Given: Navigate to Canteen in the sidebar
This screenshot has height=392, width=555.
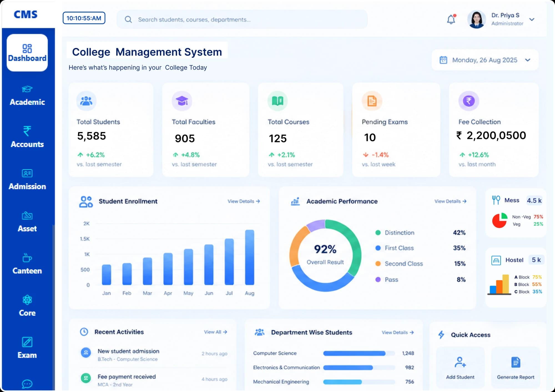Looking at the screenshot, I should (x=27, y=264).
